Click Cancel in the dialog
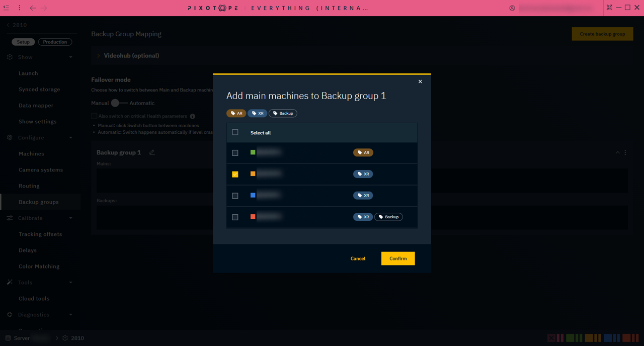The height and width of the screenshot is (346, 644). click(x=358, y=258)
